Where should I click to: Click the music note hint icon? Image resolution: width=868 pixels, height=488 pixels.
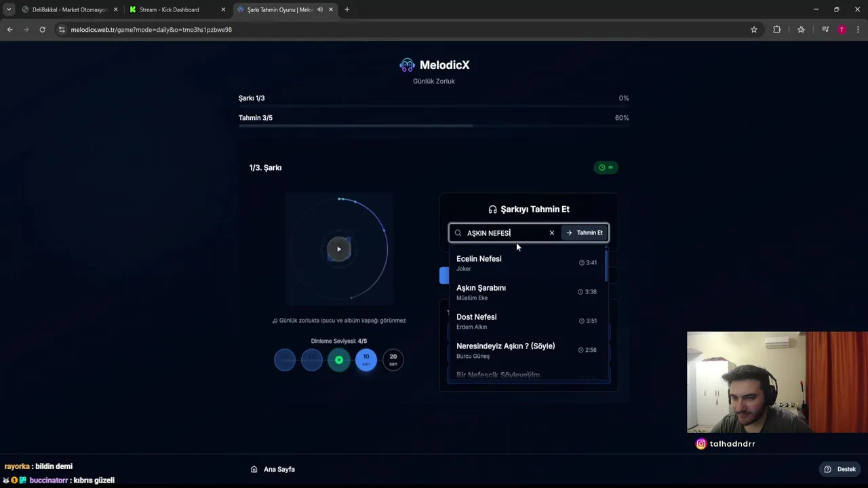pos(275,321)
